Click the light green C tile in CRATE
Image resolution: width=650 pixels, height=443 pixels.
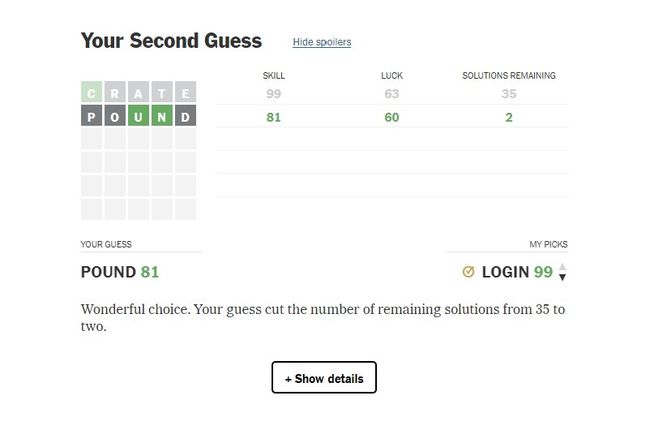click(x=92, y=94)
